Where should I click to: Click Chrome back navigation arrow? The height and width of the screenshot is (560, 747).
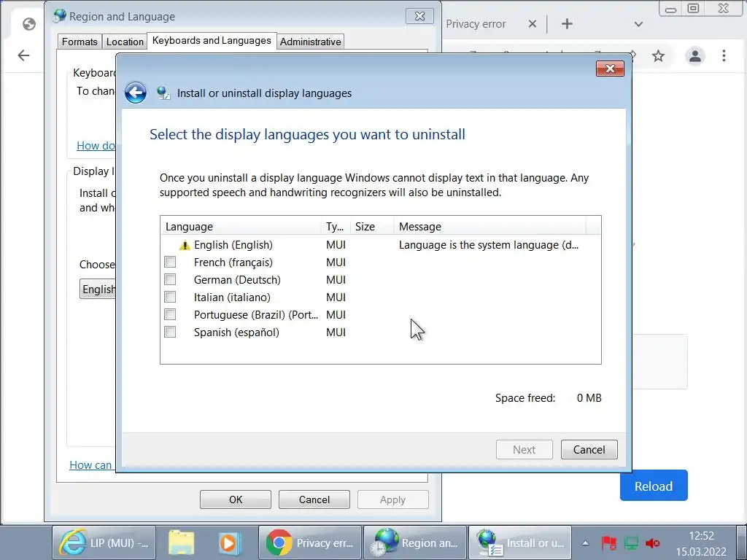pyautogui.click(x=23, y=55)
